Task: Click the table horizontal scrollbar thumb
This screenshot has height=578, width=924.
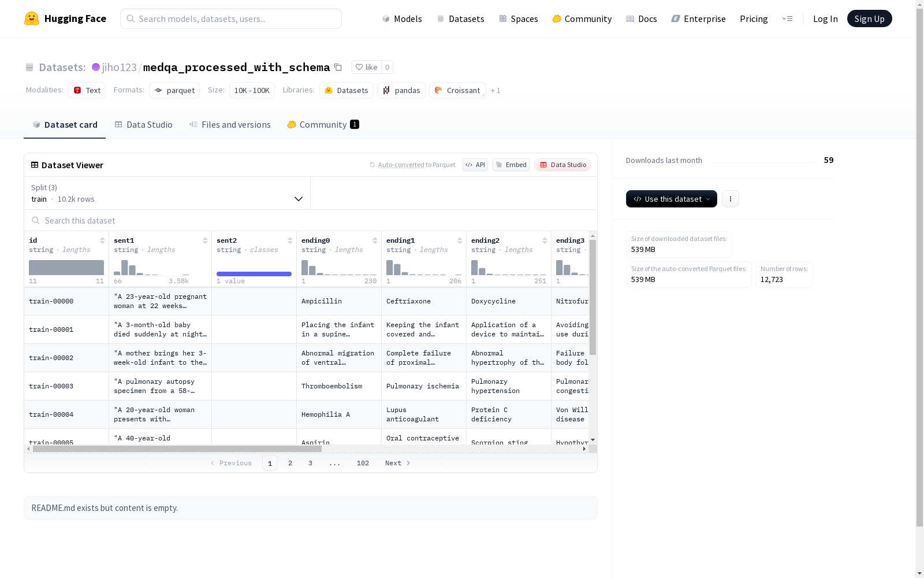Action: point(177,449)
